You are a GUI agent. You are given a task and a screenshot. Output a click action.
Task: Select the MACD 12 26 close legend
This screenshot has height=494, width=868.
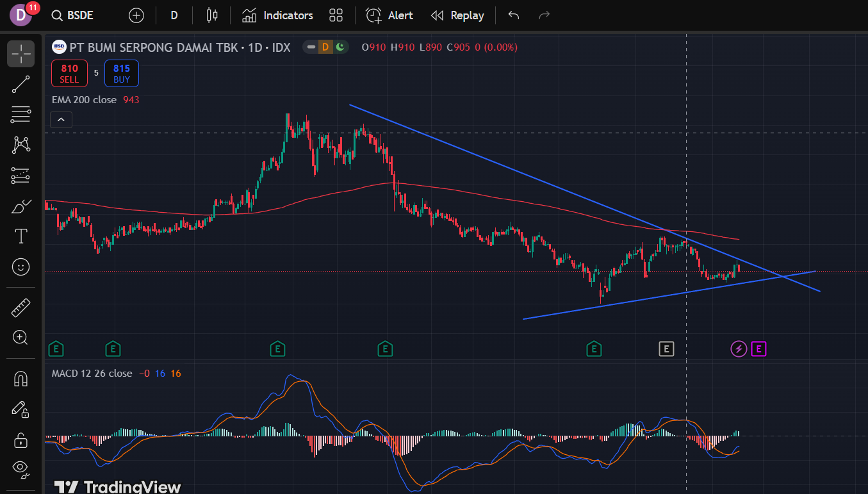(x=92, y=374)
